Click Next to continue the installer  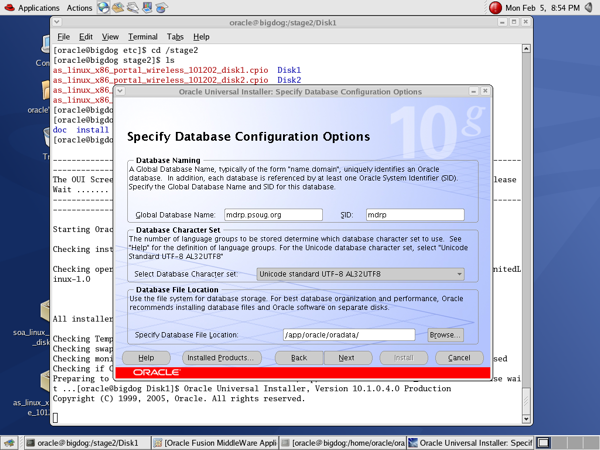point(348,358)
